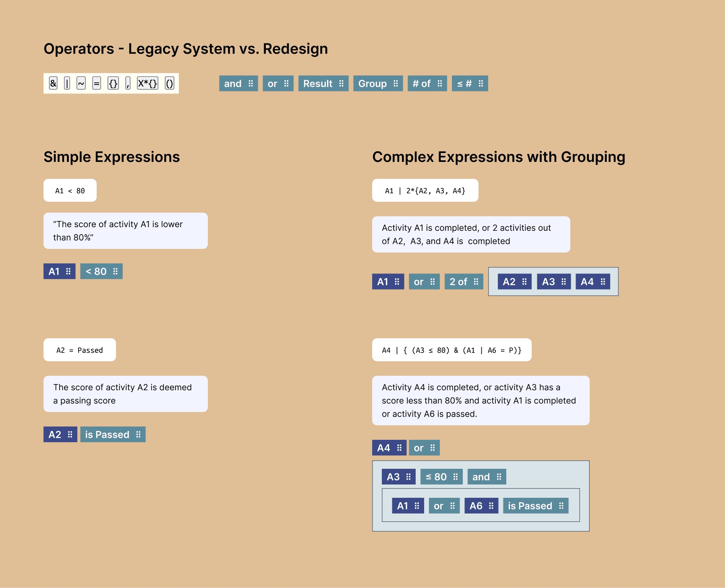
Task: Click the legacy X*{} operator key
Action: point(147,83)
